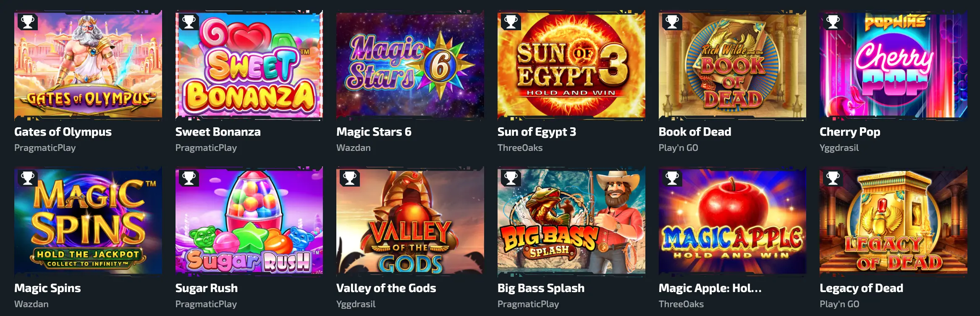Click the trophy badge on Legacy of Dead
The height and width of the screenshot is (316, 980).
click(x=833, y=178)
